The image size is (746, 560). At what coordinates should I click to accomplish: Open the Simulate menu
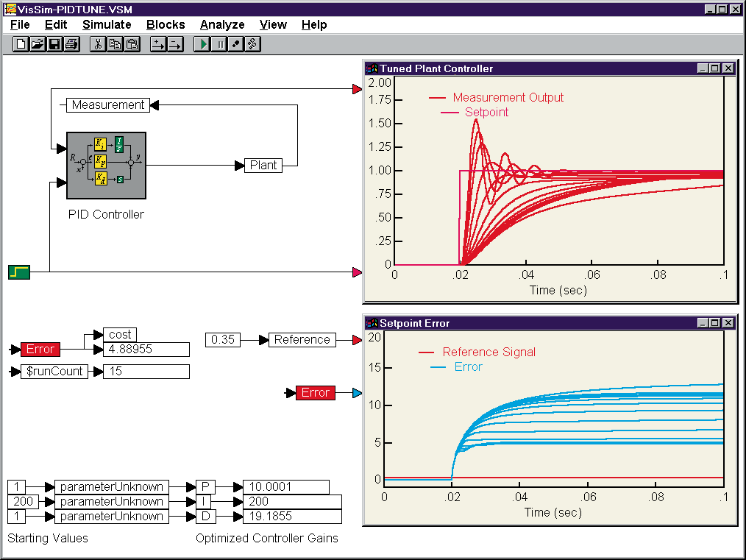click(x=107, y=24)
